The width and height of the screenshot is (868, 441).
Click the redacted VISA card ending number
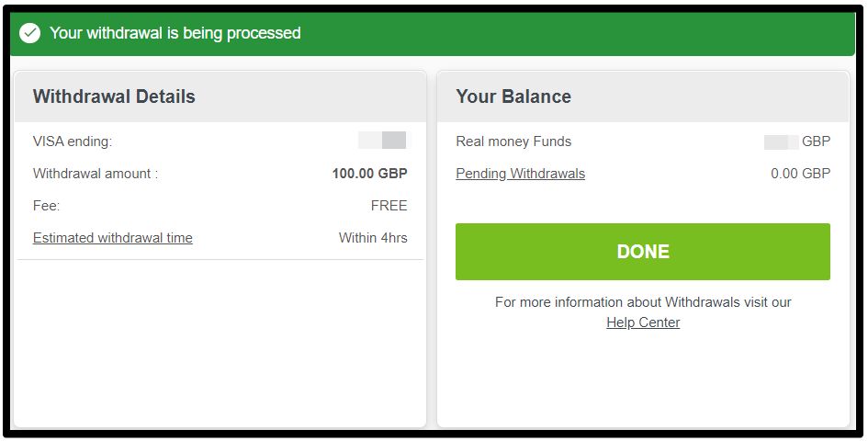pos(382,141)
